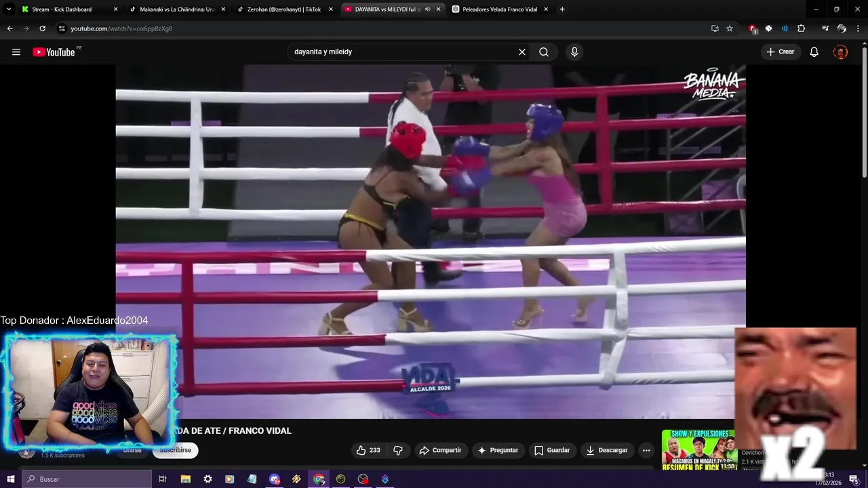Open a new browser tab
Screen dimensions: 868x488
[562, 9]
